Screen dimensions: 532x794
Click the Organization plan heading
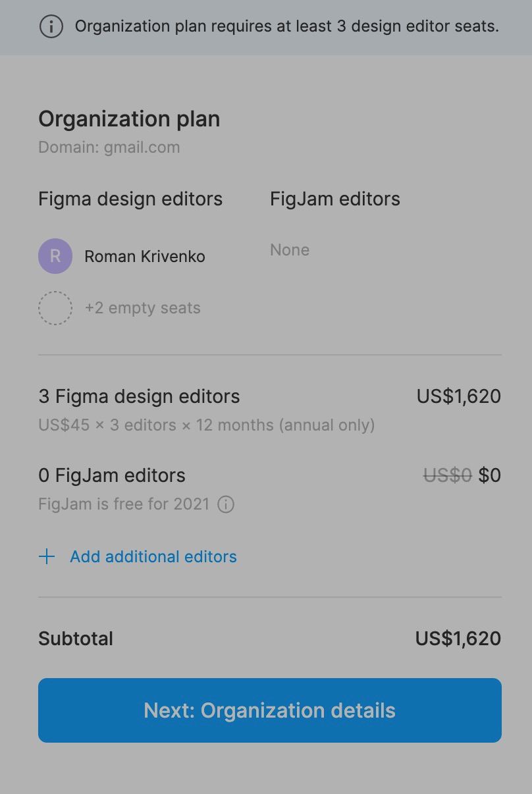(x=129, y=119)
